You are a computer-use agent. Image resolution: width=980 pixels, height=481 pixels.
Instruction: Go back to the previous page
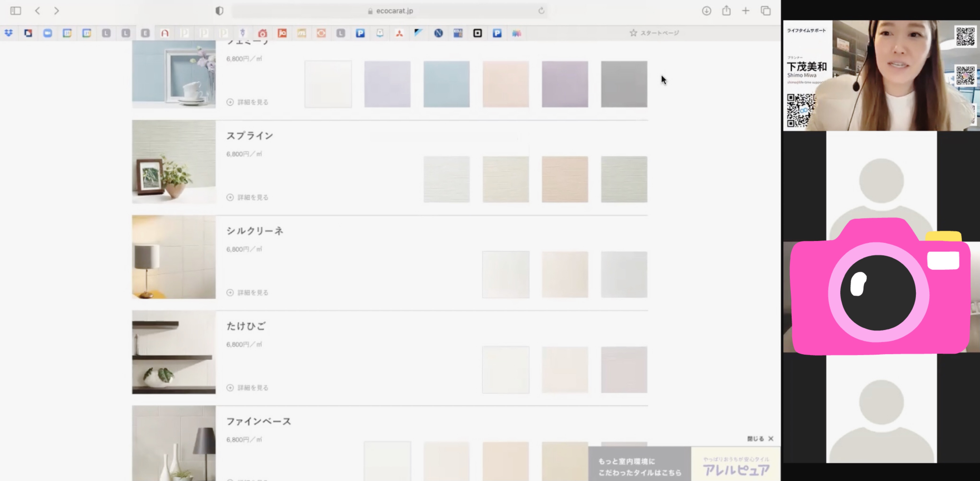click(37, 11)
